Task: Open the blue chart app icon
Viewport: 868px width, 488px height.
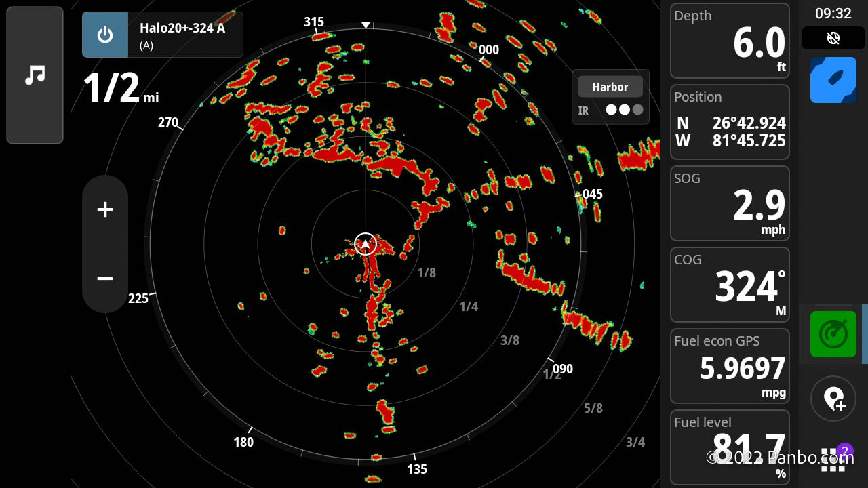Action: [833, 80]
